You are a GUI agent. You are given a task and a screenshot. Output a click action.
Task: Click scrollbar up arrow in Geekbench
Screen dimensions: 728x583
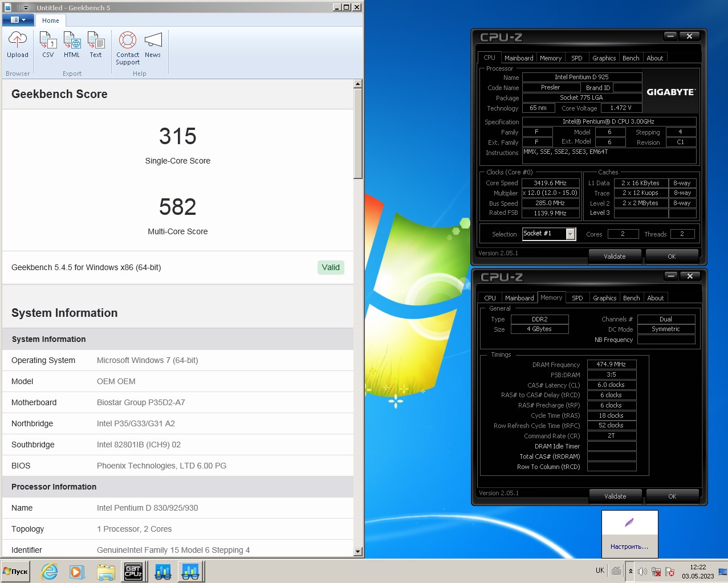coord(358,84)
